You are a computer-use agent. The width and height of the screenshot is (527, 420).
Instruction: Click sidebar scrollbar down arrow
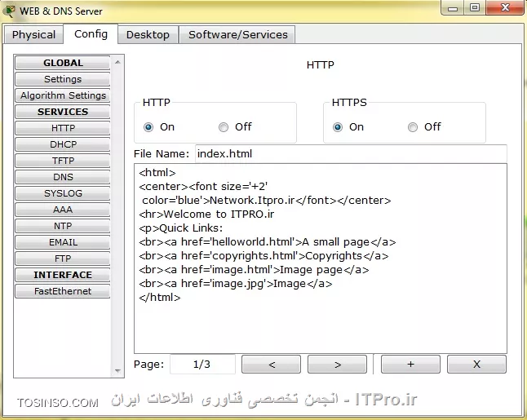tap(117, 371)
